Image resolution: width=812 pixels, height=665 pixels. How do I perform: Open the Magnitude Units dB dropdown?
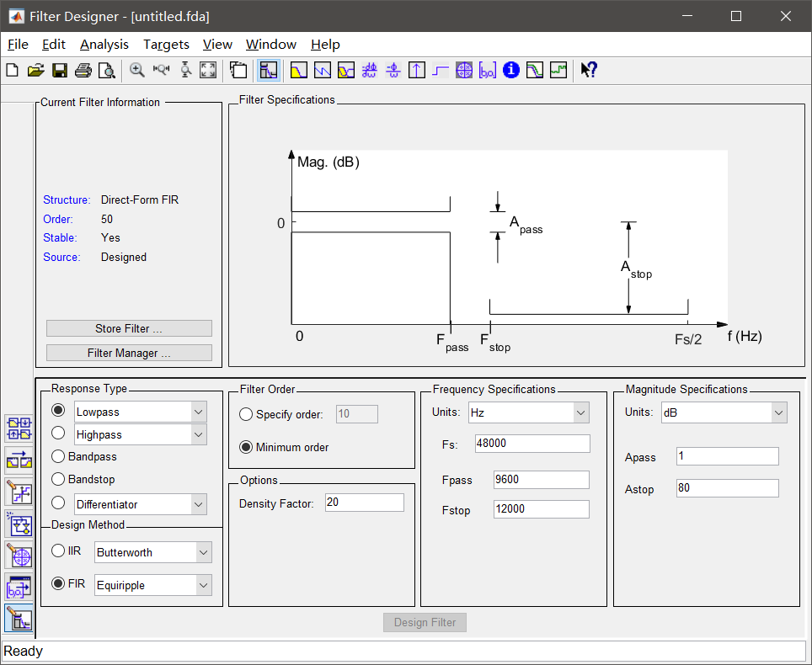(x=778, y=412)
